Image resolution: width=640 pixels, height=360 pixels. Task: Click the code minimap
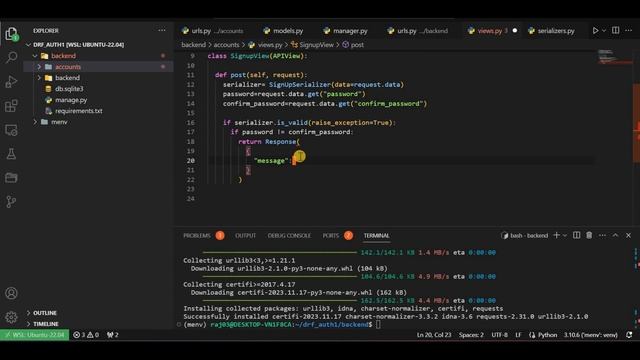614,57
